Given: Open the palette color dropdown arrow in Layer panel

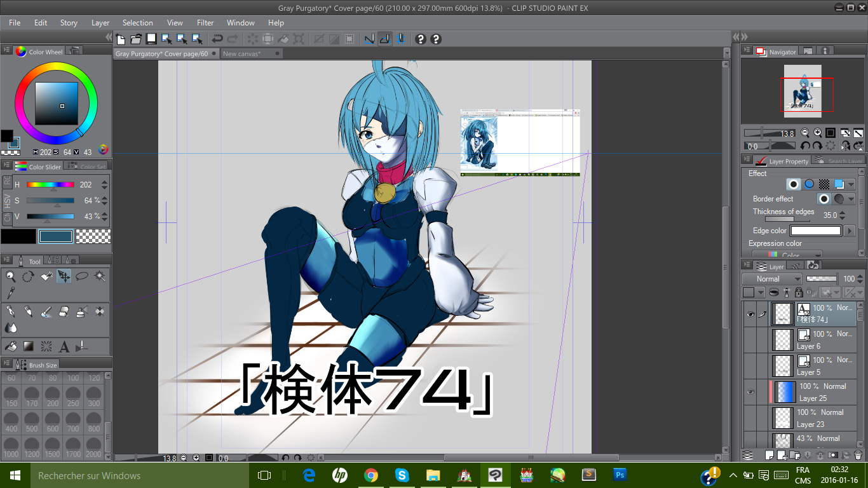Looking at the screenshot, I should (762, 292).
